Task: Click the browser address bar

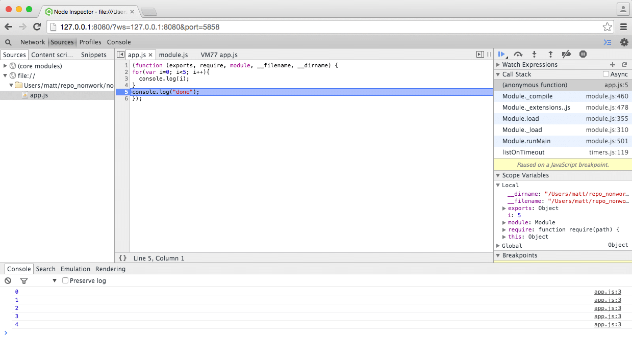Action: point(329,27)
